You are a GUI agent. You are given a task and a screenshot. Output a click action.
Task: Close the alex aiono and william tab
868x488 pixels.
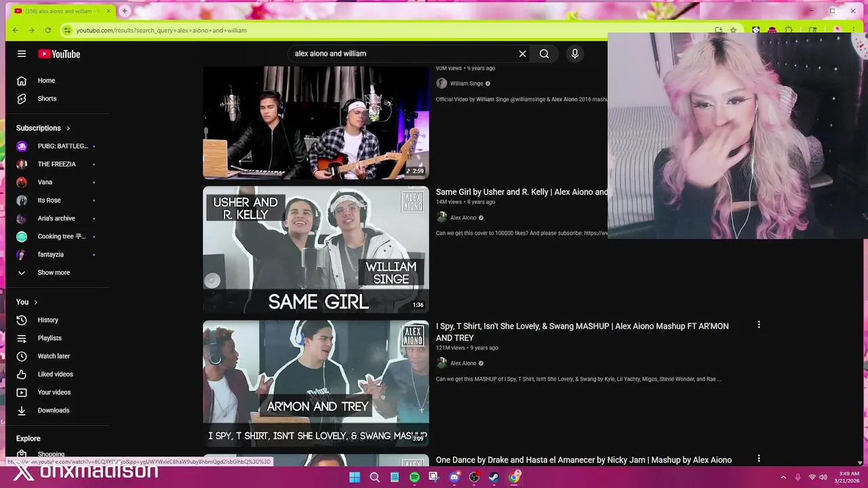point(108,11)
